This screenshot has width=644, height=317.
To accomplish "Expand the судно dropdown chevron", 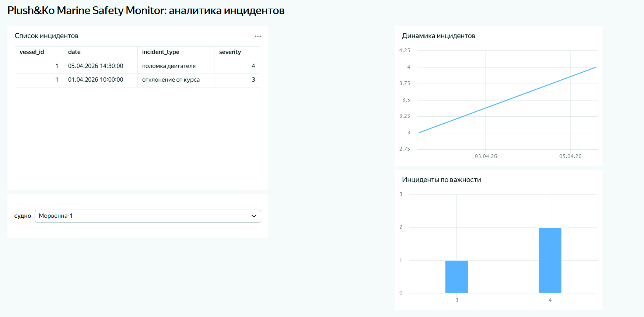I will (x=254, y=216).
